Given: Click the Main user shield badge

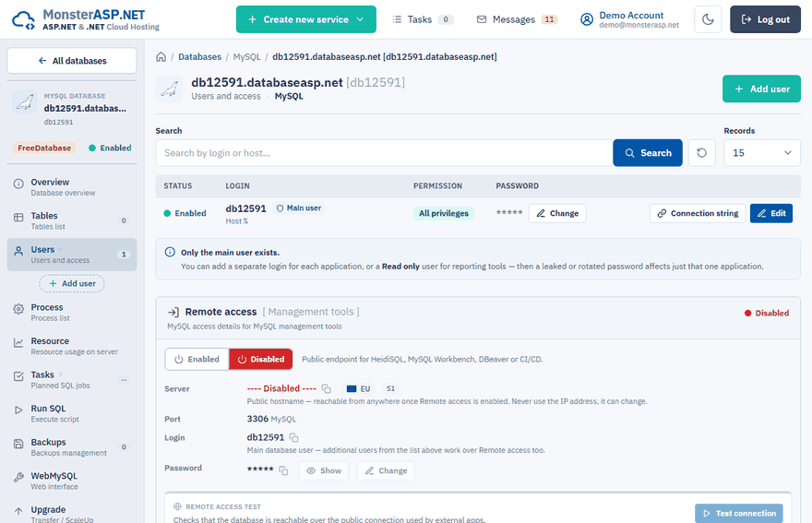Looking at the screenshot, I should pos(299,208).
